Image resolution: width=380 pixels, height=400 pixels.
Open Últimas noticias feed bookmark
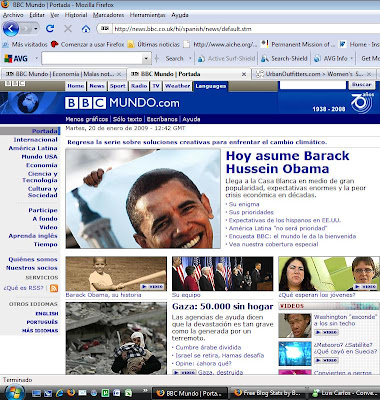tap(154, 44)
